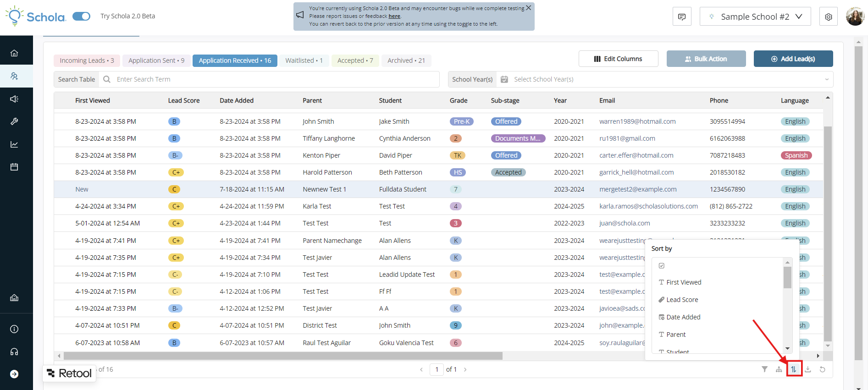This screenshot has height=390, width=868.
Task: Sort by Parent option
Action: (x=718, y=335)
